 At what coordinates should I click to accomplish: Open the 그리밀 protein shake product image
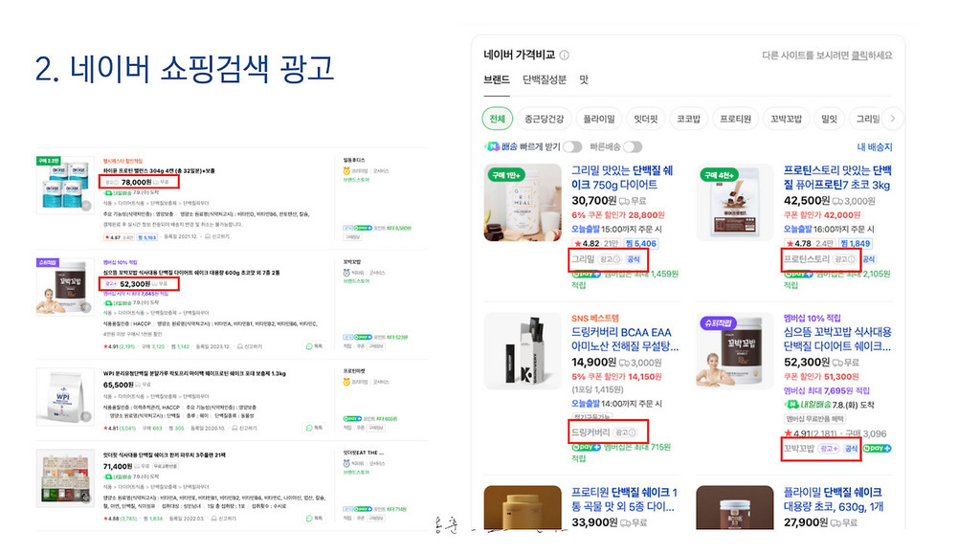pos(523,202)
